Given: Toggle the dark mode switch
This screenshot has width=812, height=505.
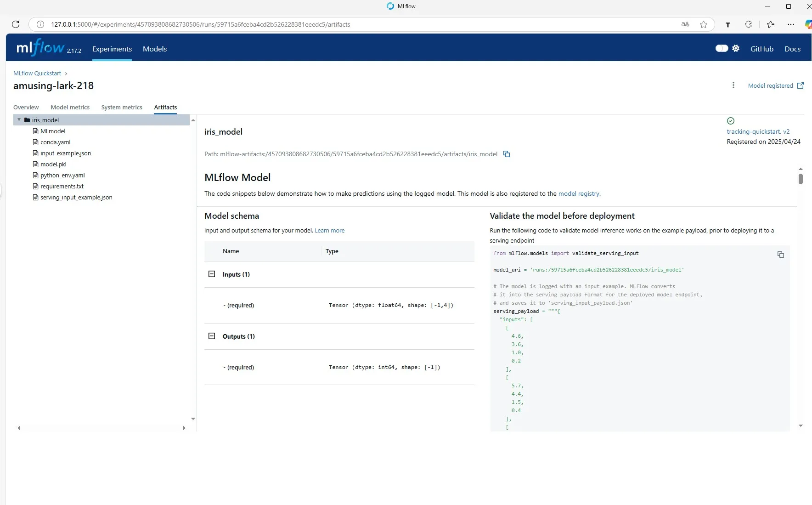Looking at the screenshot, I should [x=722, y=48].
